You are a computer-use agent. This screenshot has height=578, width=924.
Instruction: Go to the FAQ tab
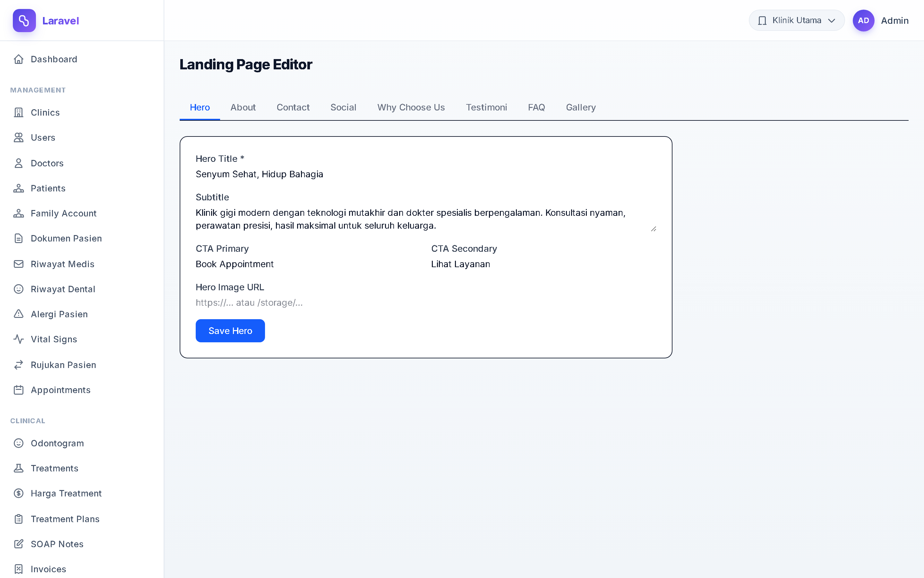pos(536,108)
